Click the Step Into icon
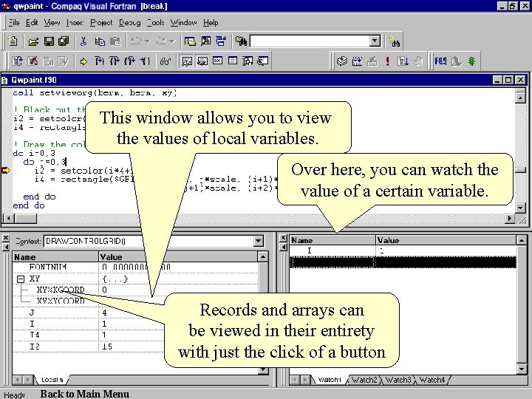Viewport: 532px width, 399px height. (100, 61)
